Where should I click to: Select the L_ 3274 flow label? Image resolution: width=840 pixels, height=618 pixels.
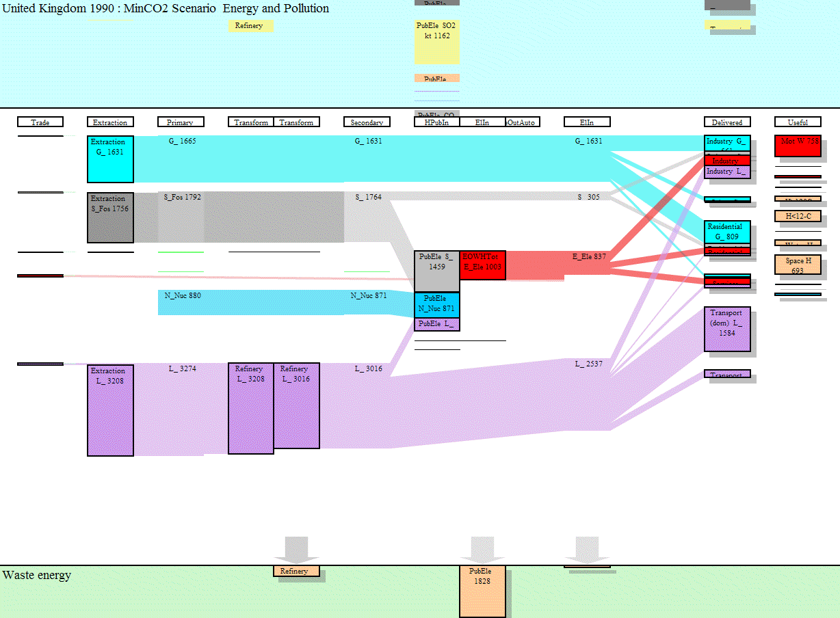point(183,368)
